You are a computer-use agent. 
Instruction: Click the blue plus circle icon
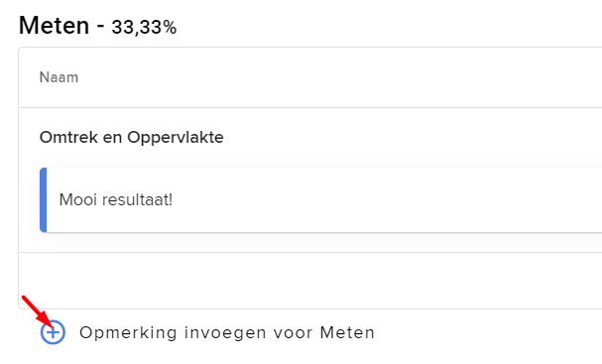coord(53,332)
